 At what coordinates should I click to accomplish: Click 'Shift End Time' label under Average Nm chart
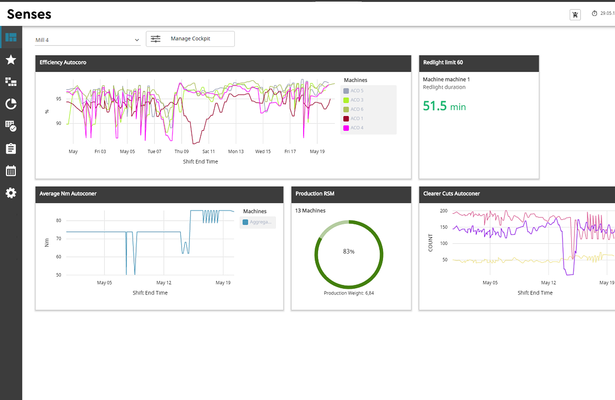pyautogui.click(x=150, y=293)
